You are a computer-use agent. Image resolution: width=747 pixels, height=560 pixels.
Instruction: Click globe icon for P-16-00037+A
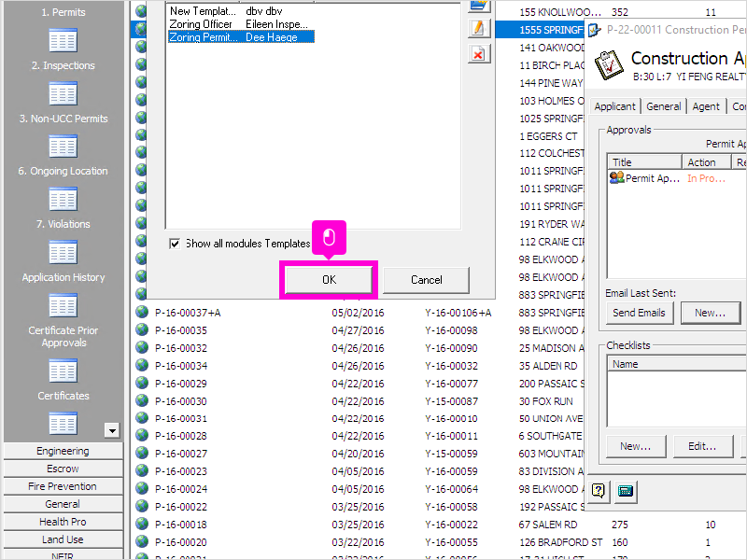pyautogui.click(x=142, y=312)
